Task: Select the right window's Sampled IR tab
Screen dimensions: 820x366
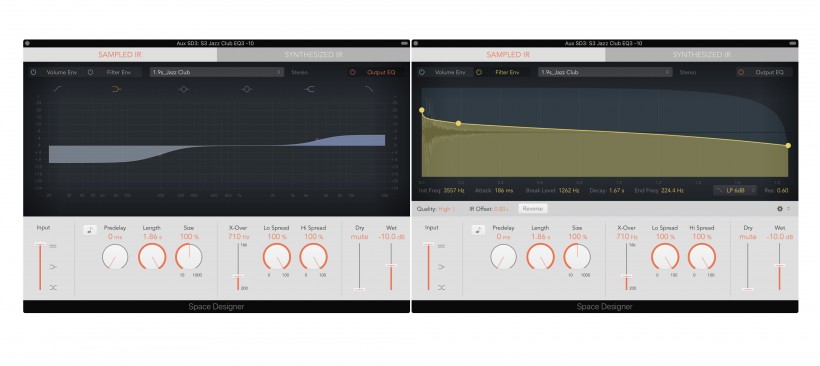Action: tap(508, 54)
